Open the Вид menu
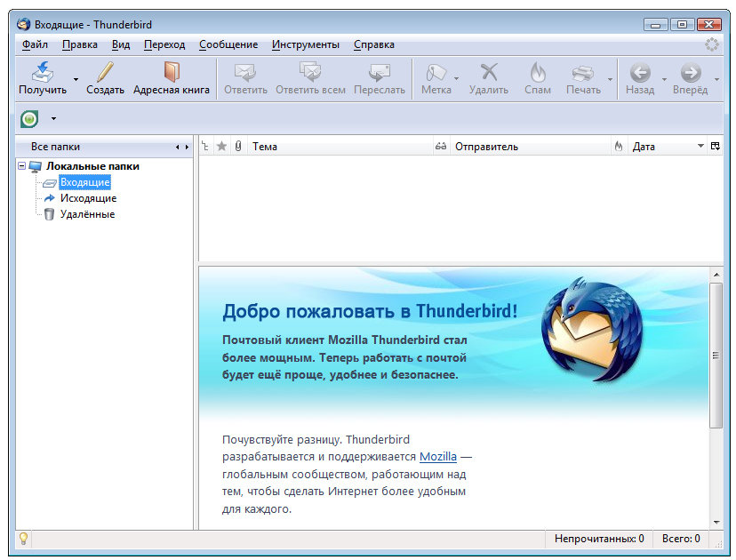736x560 pixels. 121,44
